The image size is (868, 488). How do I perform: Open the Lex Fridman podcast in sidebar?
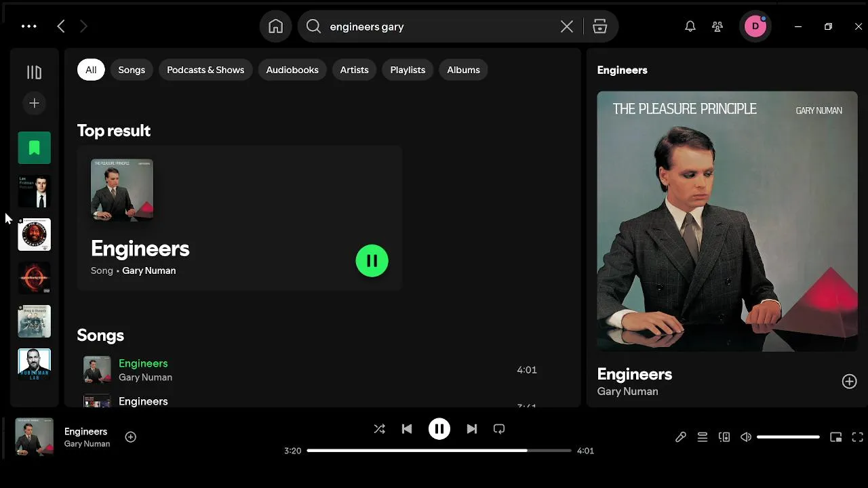[34, 191]
